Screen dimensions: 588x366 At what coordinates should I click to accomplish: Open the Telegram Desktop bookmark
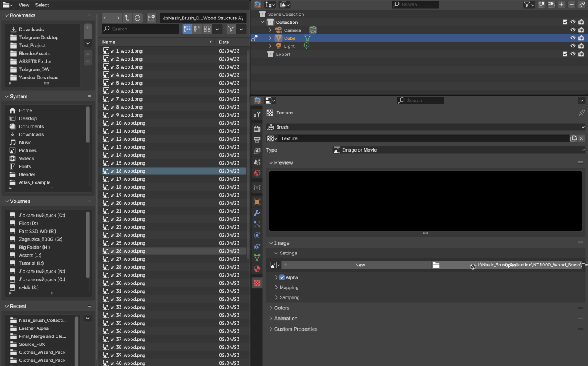pos(38,38)
